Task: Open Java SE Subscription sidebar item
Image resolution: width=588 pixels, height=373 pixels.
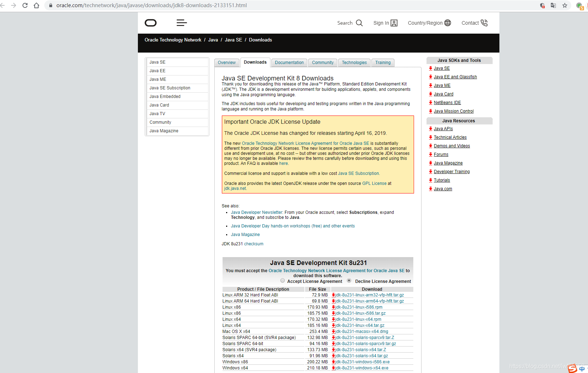Action: click(178, 88)
